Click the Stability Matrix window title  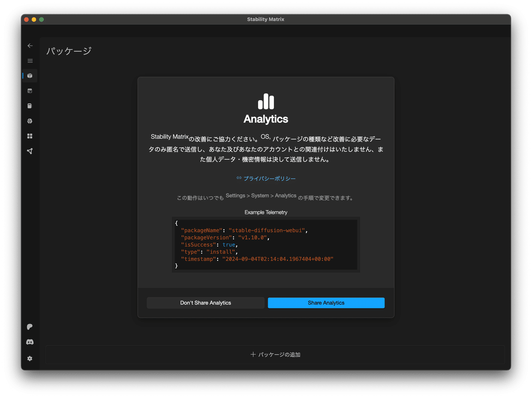[266, 20]
